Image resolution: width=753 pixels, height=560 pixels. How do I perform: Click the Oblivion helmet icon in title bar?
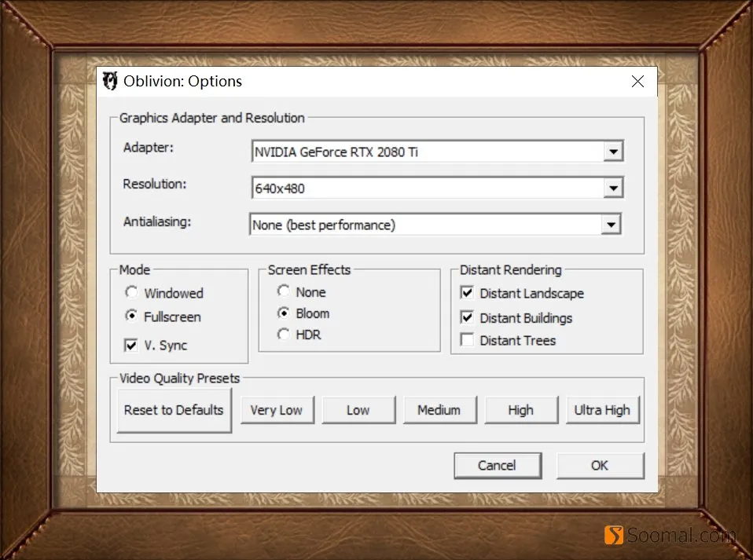pos(110,81)
